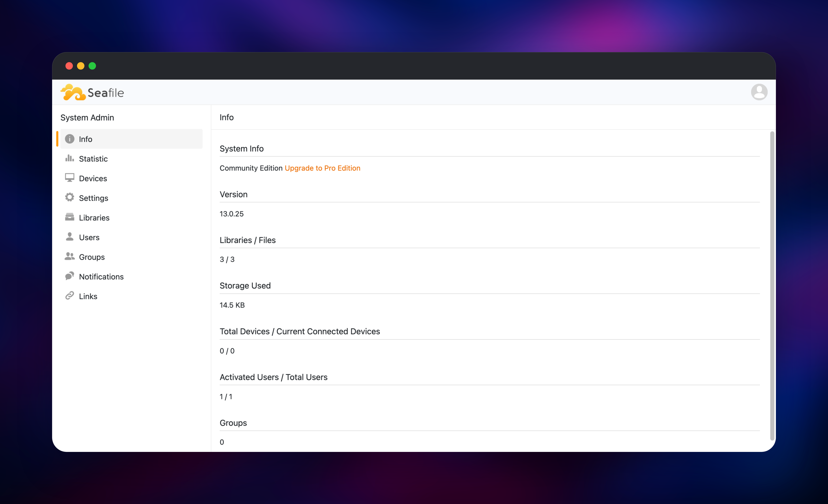Click the Links chain icon
This screenshot has height=504, width=828.
[70, 296]
